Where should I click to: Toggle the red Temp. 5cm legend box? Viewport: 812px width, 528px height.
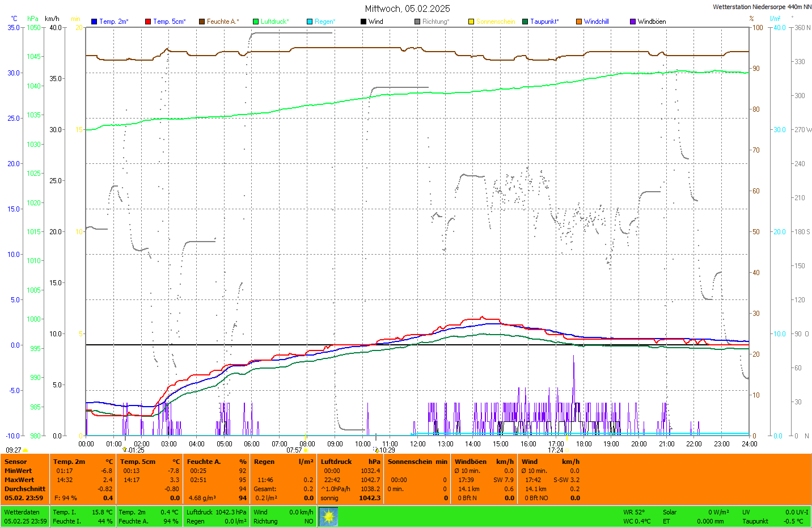148,22
